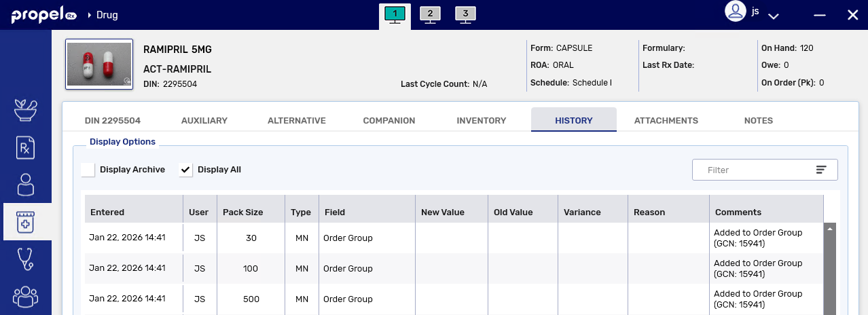Open the filter options menu icon
This screenshot has height=315, width=868.
[x=821, y=170]
